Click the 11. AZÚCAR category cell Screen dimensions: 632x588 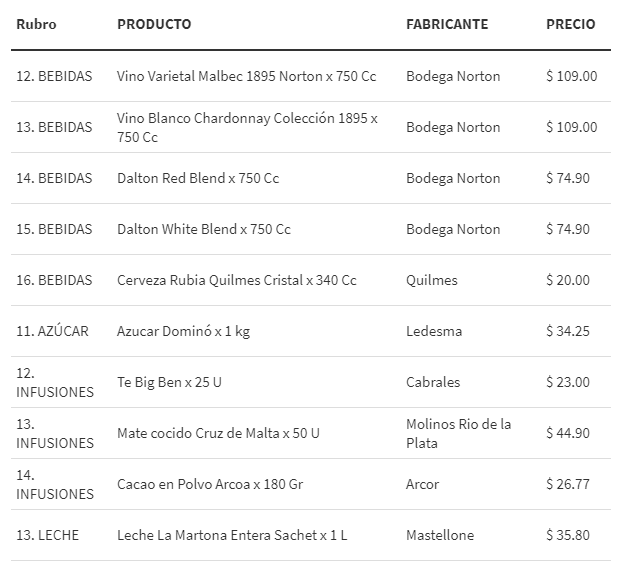click(x=52, y=331)
